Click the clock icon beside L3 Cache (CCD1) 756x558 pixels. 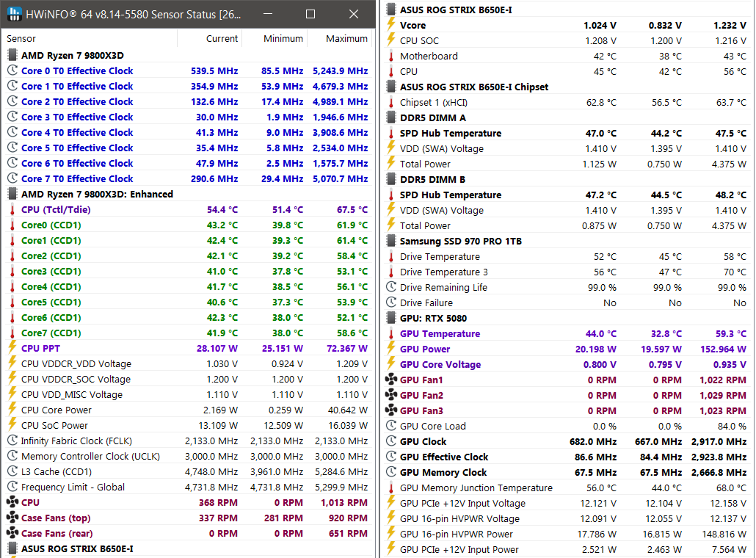click(12, 471)
